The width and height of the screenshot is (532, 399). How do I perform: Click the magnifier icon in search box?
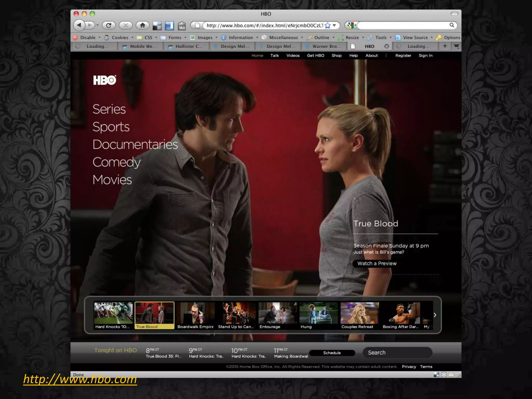(x=452, y=25)
